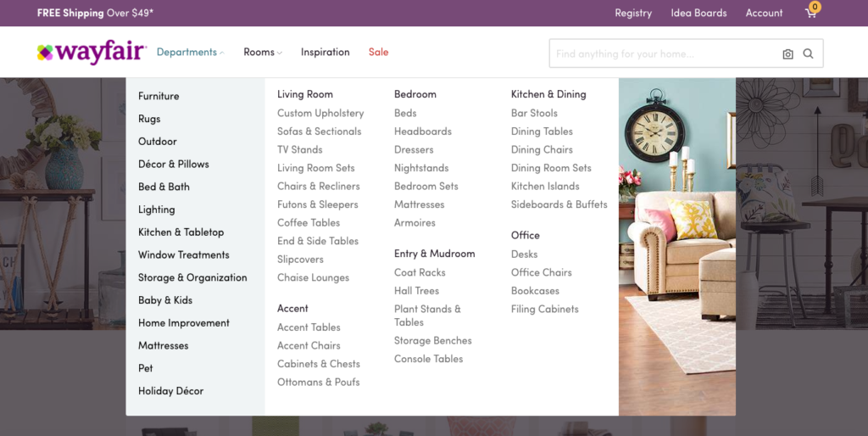Open the Sale menu item
The image size is (868, 436).
(x=379, y=52)
